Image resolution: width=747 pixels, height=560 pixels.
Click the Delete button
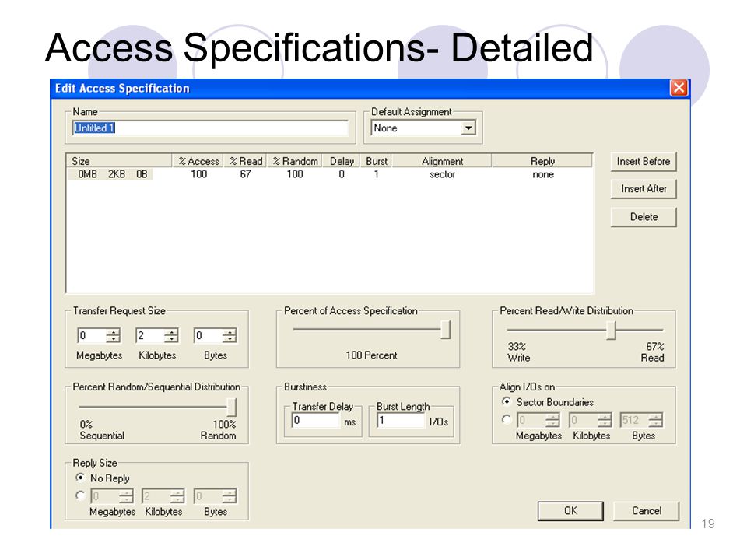tap(644, 217)
